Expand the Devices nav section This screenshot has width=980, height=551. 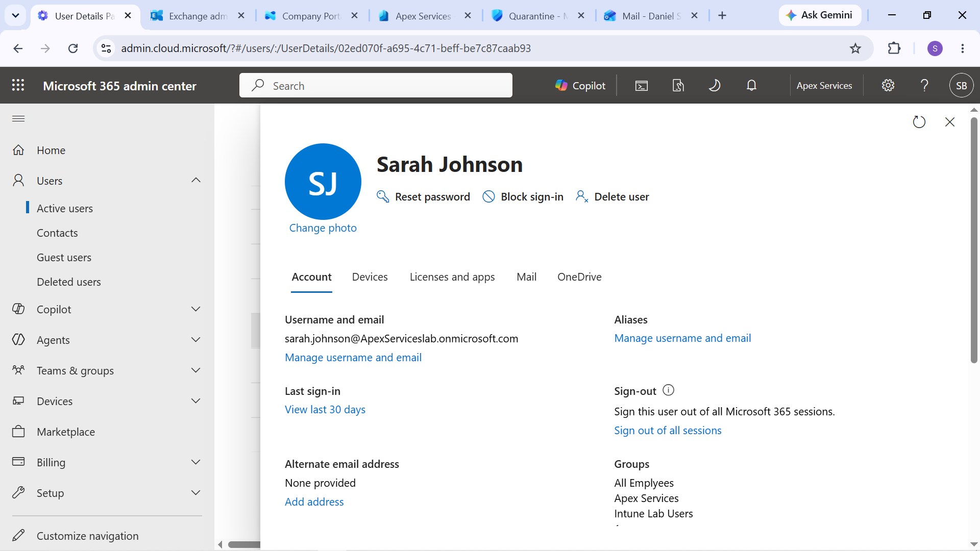pyautogui.click(x=196, y=401)
